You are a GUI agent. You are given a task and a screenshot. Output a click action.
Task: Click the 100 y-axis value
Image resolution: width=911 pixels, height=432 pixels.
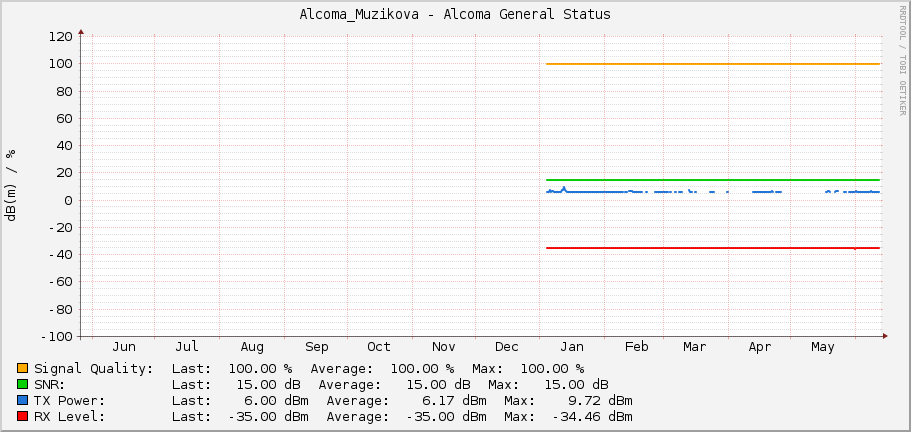[60, 64]
